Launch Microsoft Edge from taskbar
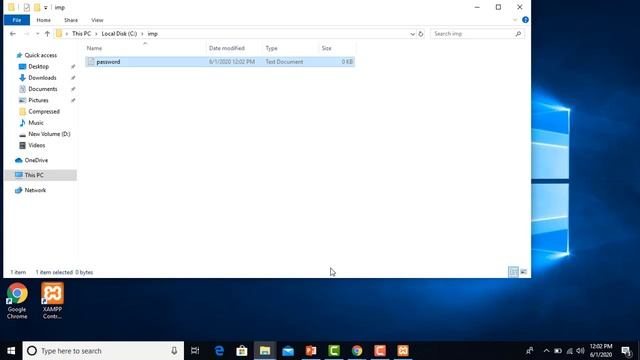Viewport: 640px width, 360px height. pyautogui.click(x=219, y=351)
